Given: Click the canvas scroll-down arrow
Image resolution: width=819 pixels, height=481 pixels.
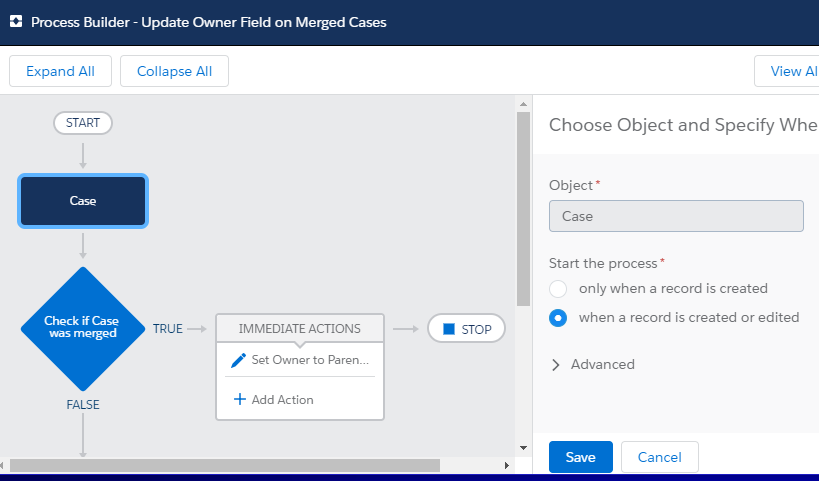Looking at the screenshot, I should [x=523, y=448].
